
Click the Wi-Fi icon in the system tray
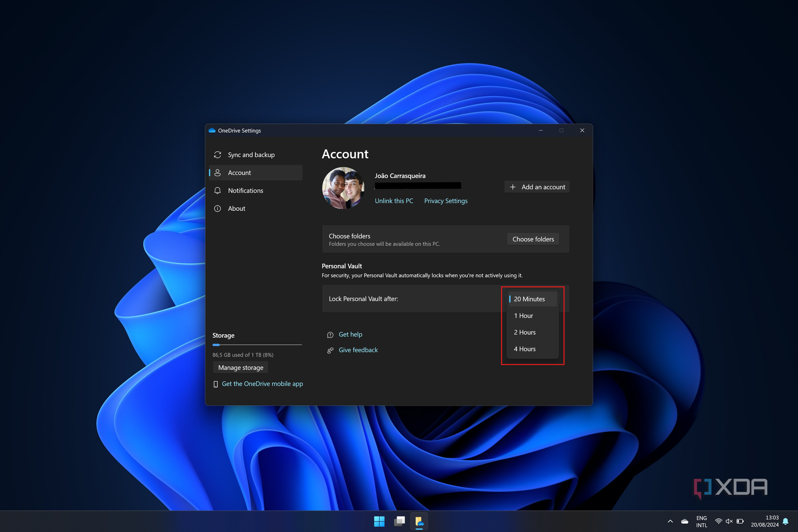click(720, 521)
